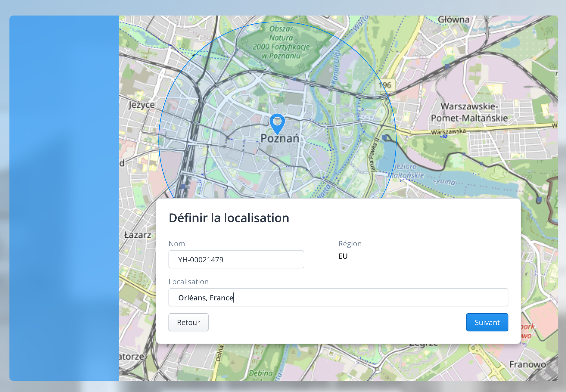The height and width of the screenshot is (392, 566).
Task: Click the Dębina label on the map
Action: [261, 373]
